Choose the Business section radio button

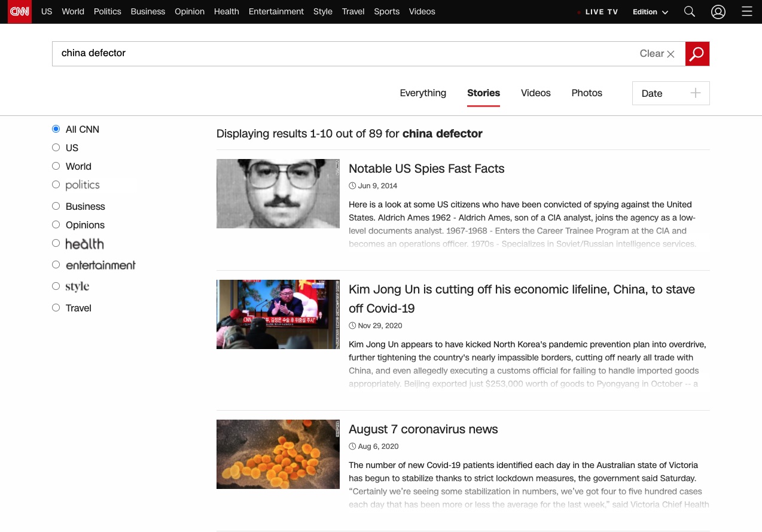pos(56,206)
